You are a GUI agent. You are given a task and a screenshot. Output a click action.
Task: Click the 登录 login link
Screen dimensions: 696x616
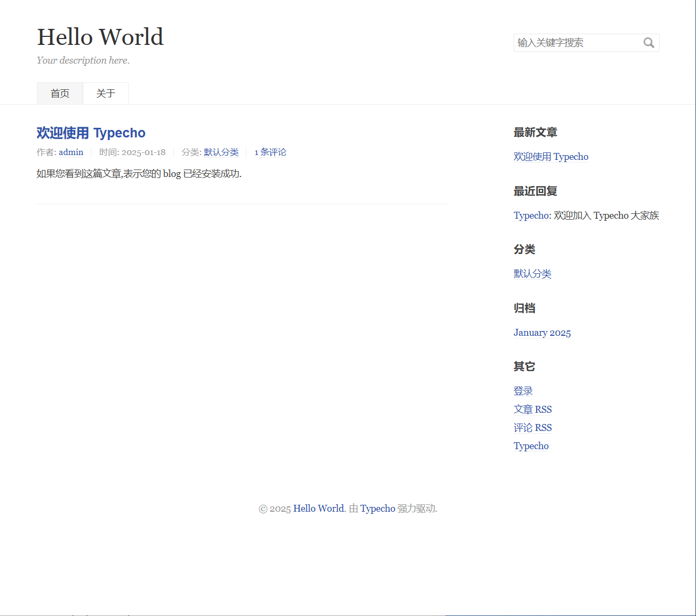pos(523,391)
